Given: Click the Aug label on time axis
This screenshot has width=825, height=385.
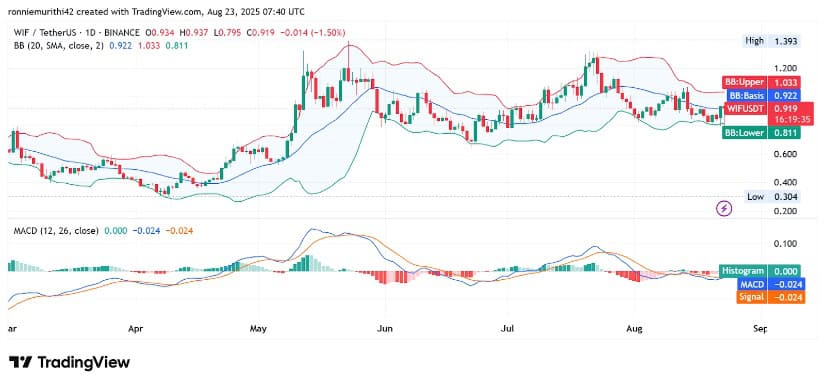Looking at the screenshot, I should 635,329.
